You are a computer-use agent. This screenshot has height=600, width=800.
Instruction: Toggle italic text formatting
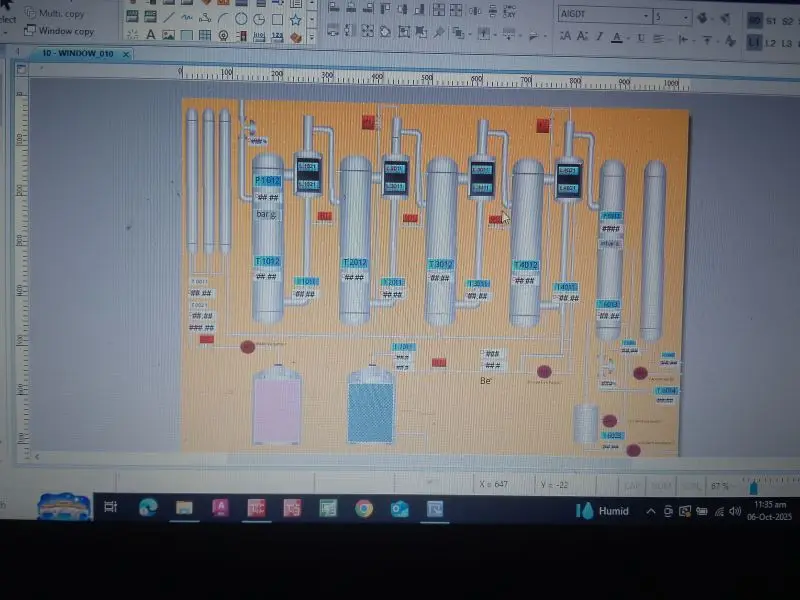click(600, 37)
